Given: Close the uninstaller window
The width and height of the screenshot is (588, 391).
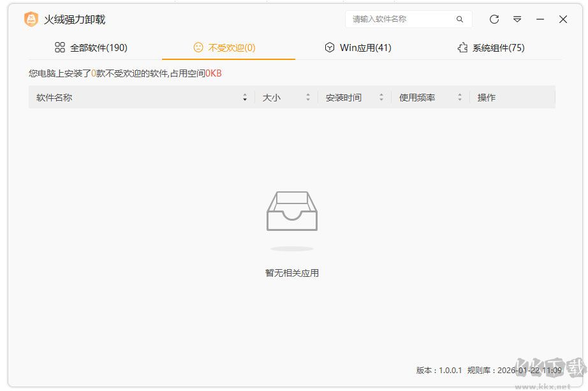Looking at the screenshot, I should coord(563,19).
